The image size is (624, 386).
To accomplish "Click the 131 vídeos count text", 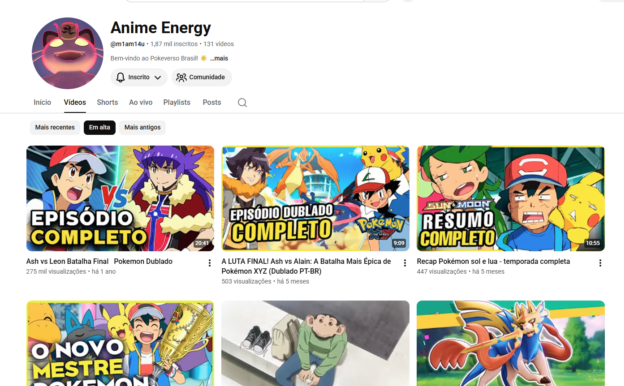I will (x=218, y=44).
